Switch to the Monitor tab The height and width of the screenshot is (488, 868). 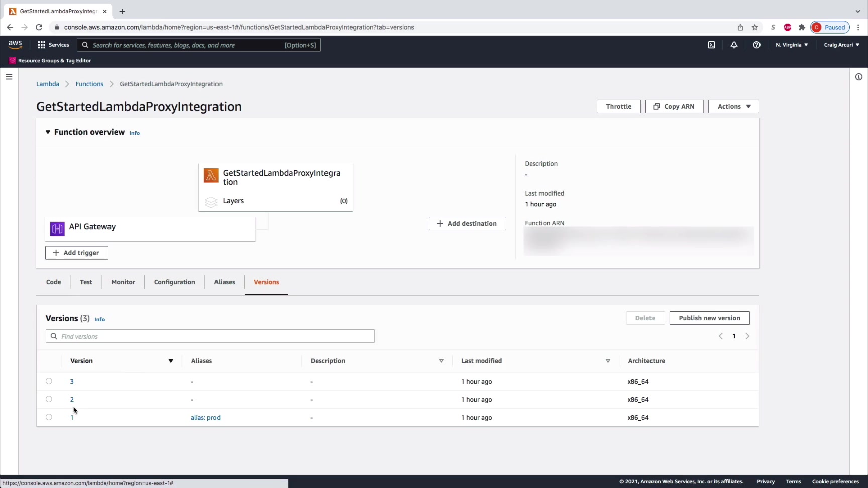click(123, 282)
